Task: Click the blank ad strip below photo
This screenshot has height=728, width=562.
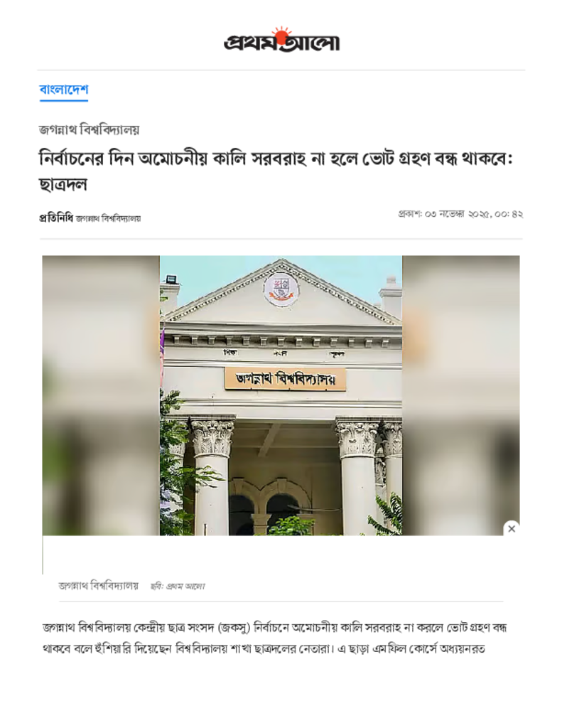Action: pos(281,555)
